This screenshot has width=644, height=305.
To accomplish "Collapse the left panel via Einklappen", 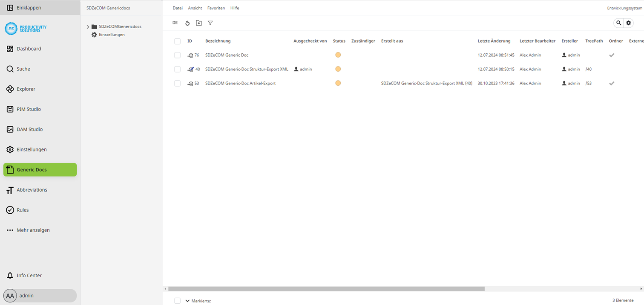I will tap(26, 7).
